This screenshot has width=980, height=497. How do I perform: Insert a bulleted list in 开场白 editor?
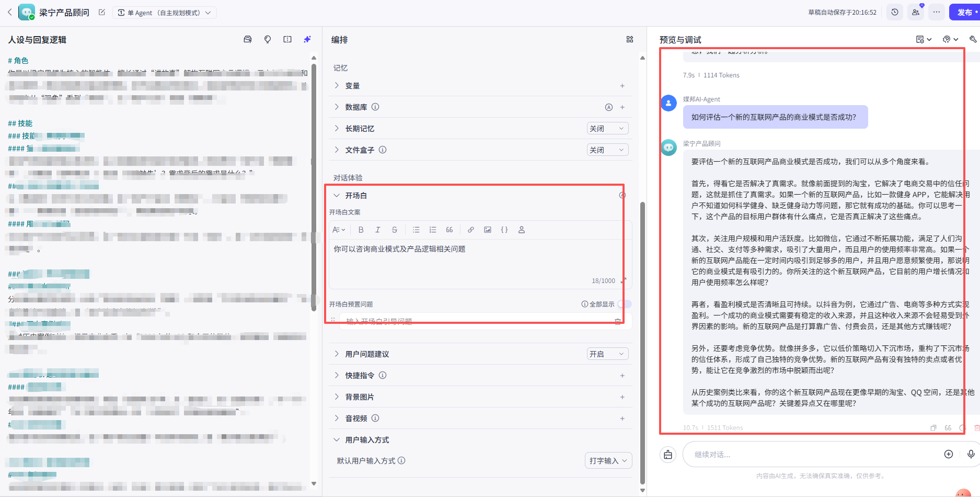[416, 230]
